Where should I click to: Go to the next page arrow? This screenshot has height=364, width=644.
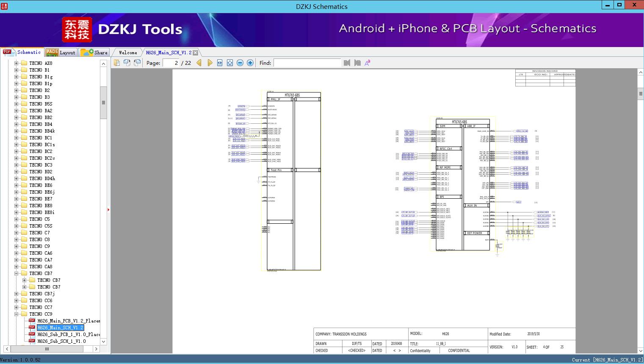coord(210,63)
